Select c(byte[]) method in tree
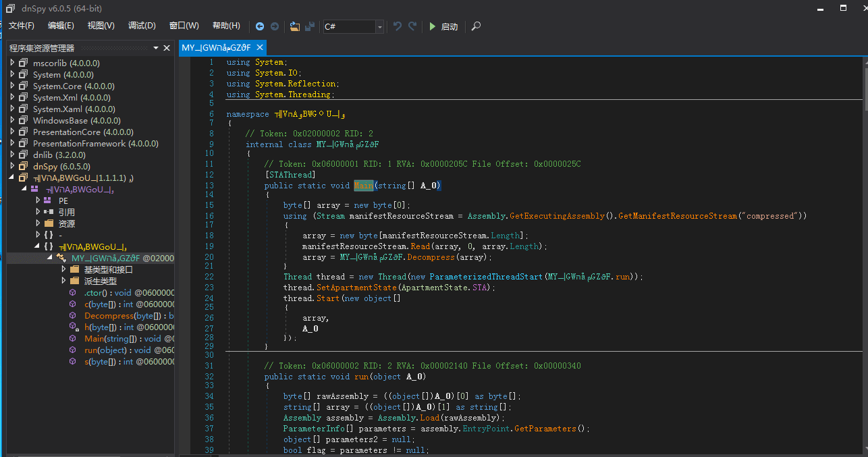 129,304
